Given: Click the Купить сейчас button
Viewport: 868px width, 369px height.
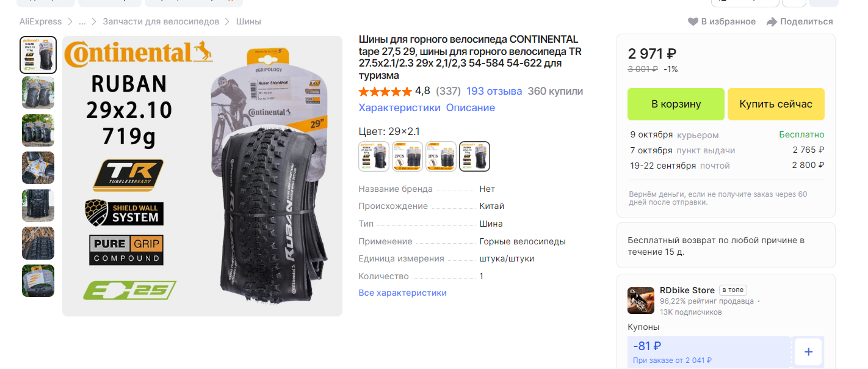Looking at the screenshot, I should [x=776, y=104].
